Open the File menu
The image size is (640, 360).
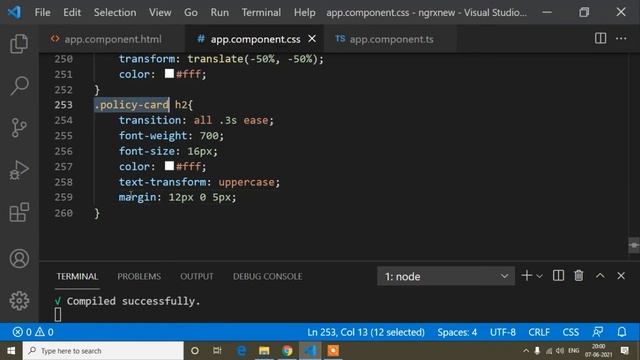(x=42, y=12)
